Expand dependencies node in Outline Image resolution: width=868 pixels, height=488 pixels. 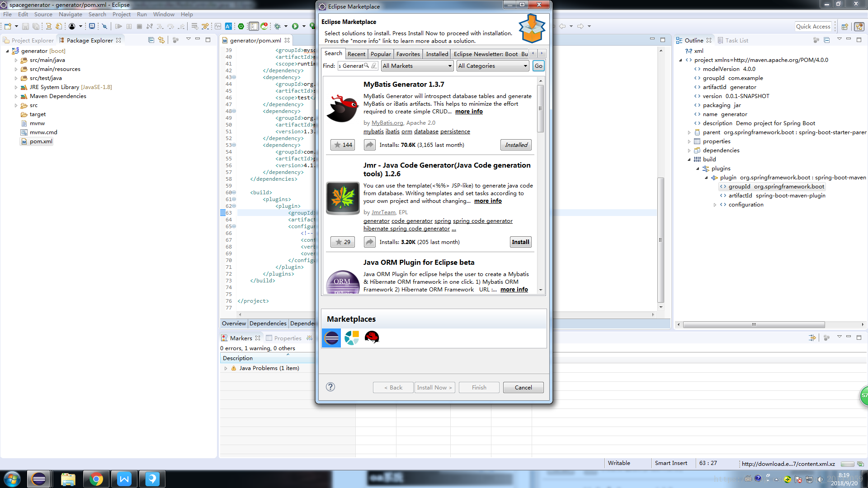point(689,150)
